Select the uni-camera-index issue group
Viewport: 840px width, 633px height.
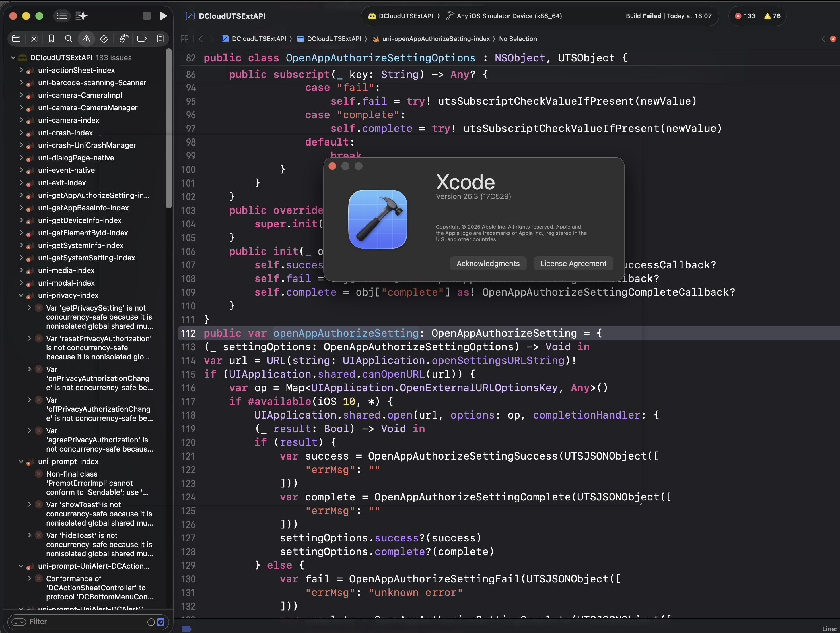pos(69,120)
